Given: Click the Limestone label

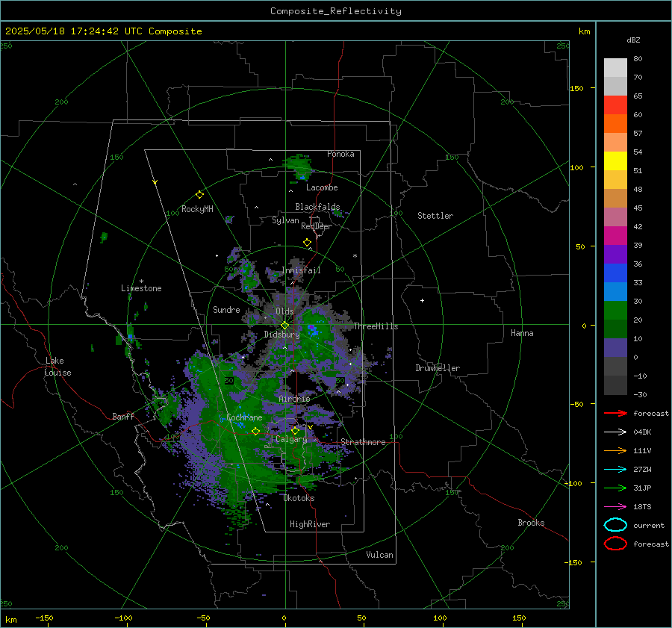Looking at the screenshot, I should pyautogui.click(x=141, y=288).
